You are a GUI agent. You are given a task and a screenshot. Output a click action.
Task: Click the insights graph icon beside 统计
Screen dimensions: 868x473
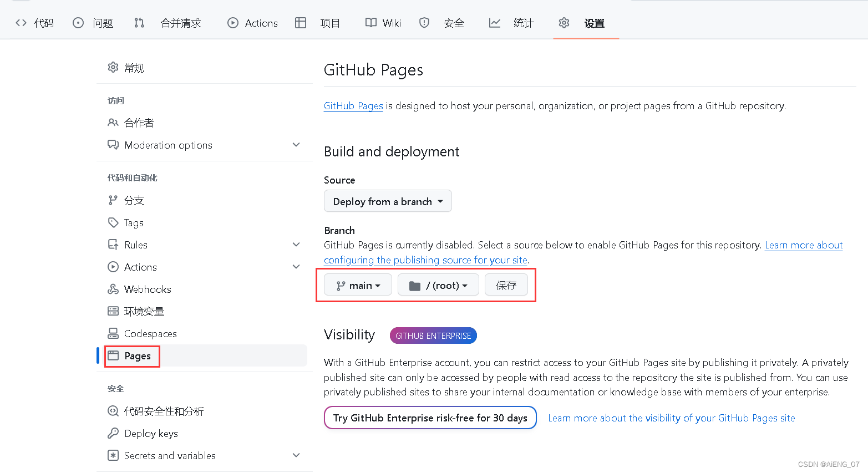[x=495, y=23]
